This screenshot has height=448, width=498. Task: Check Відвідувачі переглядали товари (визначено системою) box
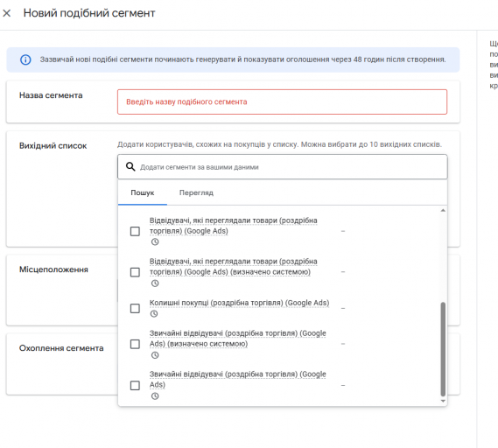click(135, 272)
